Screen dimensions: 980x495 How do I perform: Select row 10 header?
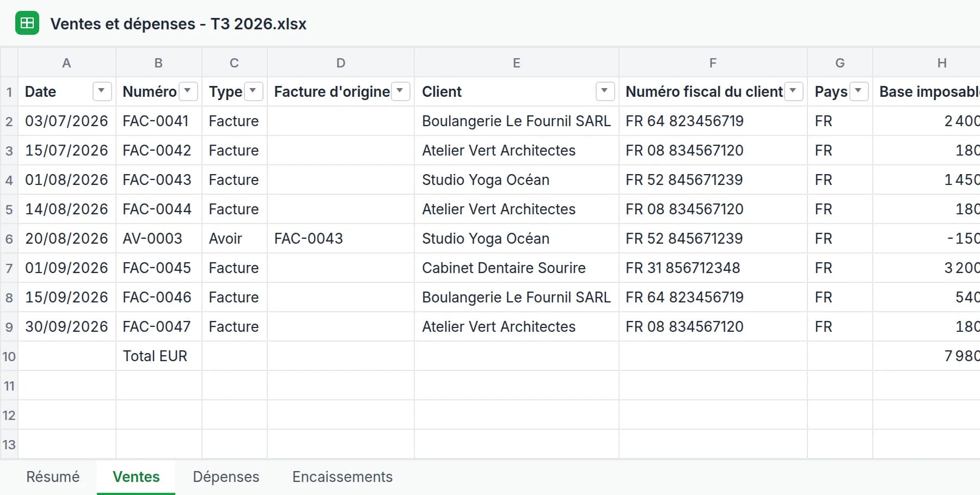coord(9,356)
